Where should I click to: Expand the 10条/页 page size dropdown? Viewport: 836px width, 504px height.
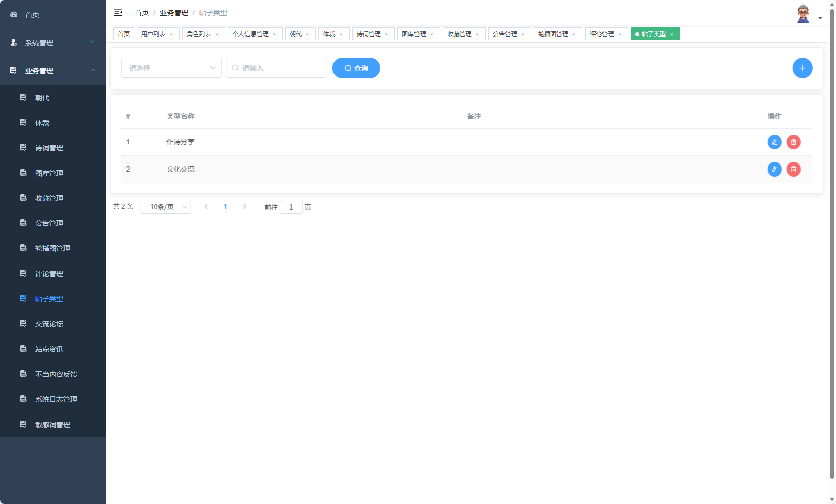pyautogui.click(x=165, y=206)
